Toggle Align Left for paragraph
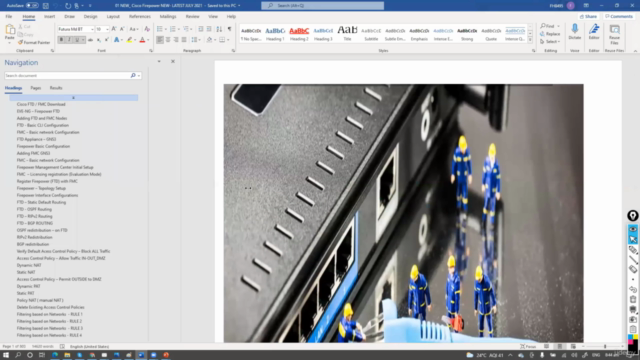The height and width of the screenshot is (360, 640). 160,40
